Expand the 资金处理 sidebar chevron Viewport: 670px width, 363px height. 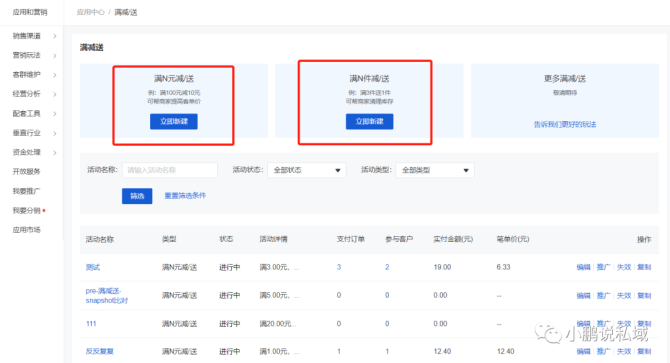coord(55,152)
